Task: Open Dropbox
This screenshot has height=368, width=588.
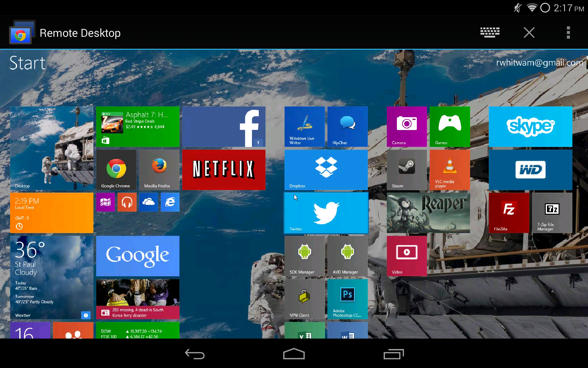Action: (x=326, y=170)
